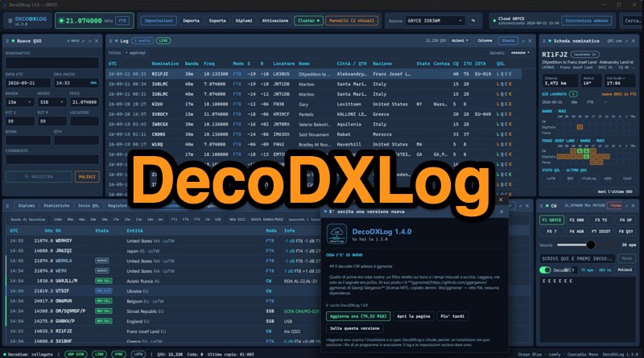The height and width of the screenshot is (358, 644).
Task: Click the Cerca search field at top right
Action: [631, 21]
